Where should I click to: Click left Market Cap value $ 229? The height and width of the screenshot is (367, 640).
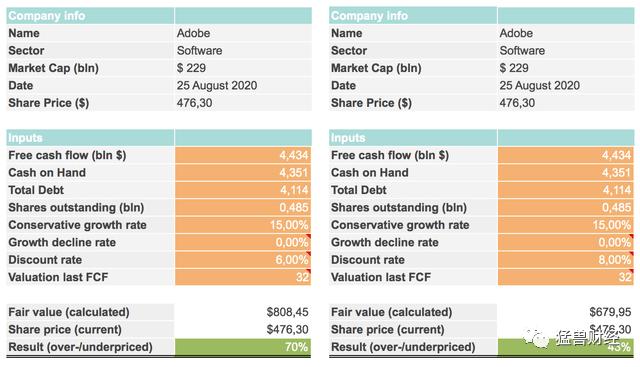(x=243, y=68)
